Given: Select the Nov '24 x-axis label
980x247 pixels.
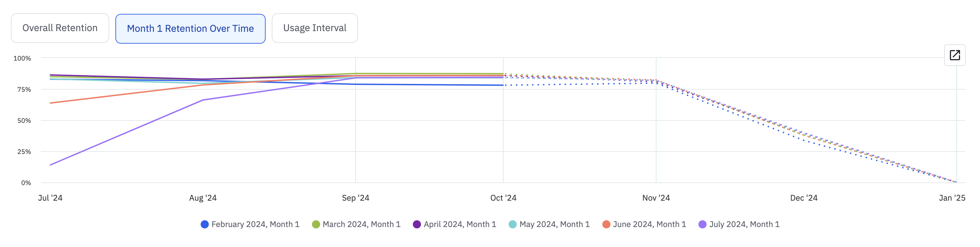Looking at the screenshot, I should point(656,198).
